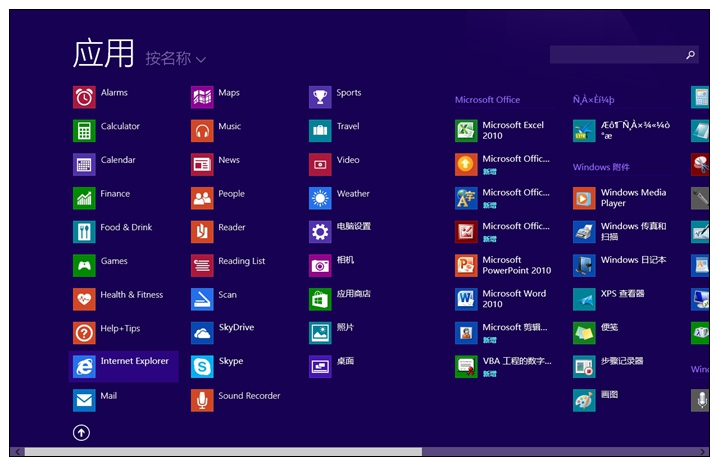Select the Windows 附件 group header
The image size is (718, 465).
click(601, 167)
